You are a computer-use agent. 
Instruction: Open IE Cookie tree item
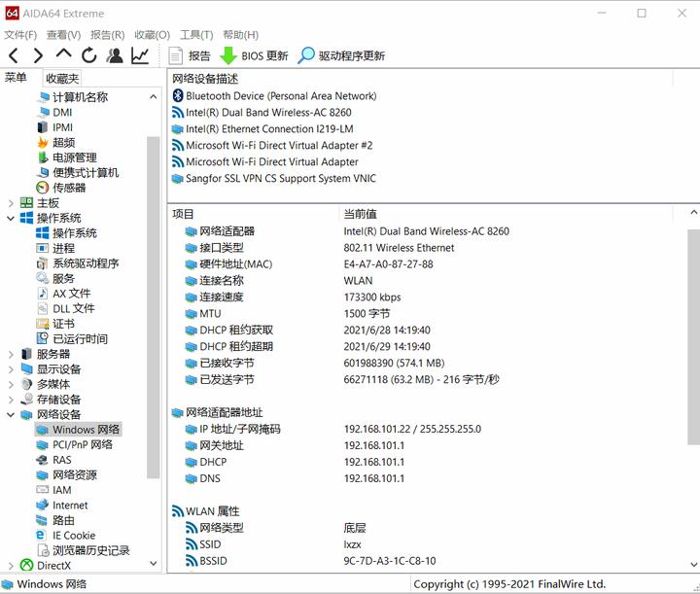tap(66, 536)
